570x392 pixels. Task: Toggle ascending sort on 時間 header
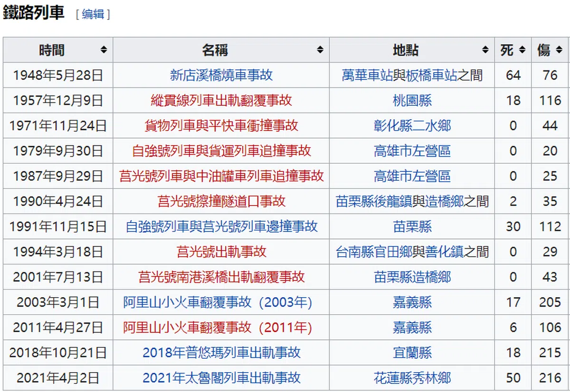click(x=105, y=50)
